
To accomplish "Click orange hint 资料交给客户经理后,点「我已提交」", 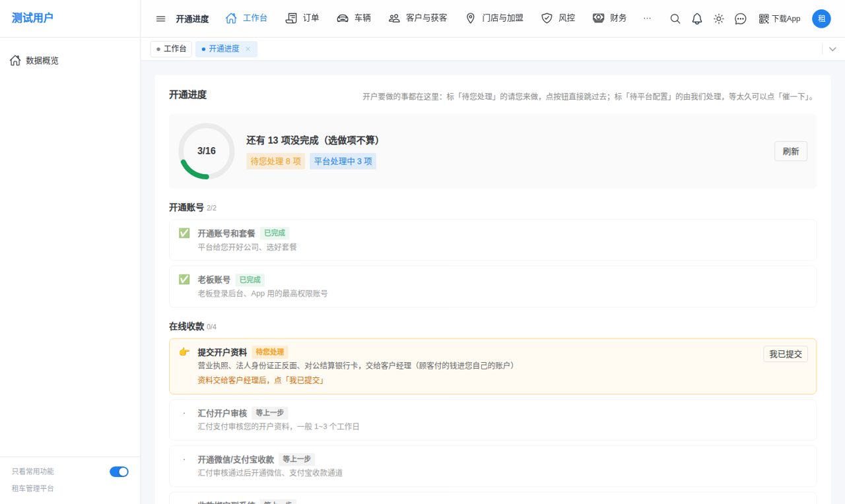I will point(262,381).
